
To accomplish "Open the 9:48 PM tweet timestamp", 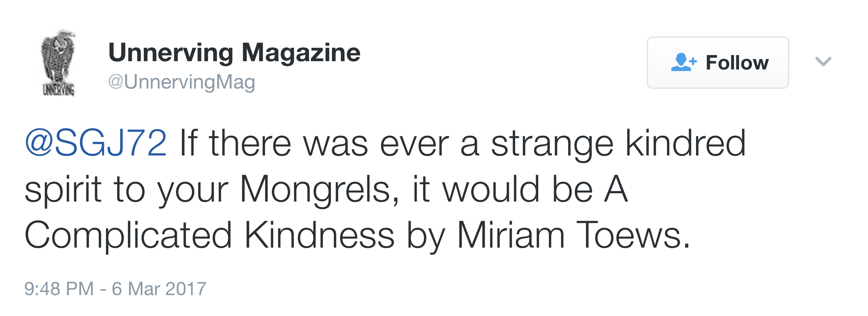I will (x=59, y=289).
